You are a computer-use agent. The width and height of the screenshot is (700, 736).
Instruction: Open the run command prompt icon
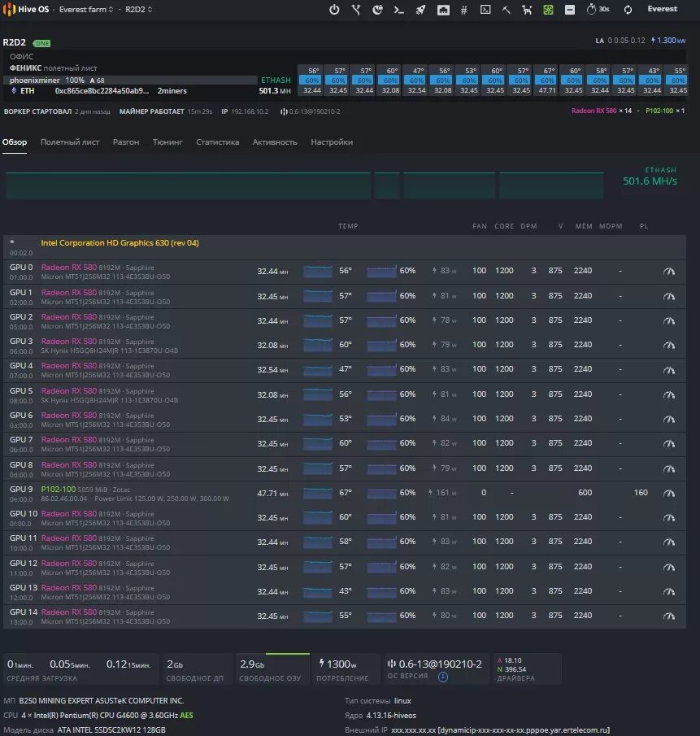pos(399,10)
